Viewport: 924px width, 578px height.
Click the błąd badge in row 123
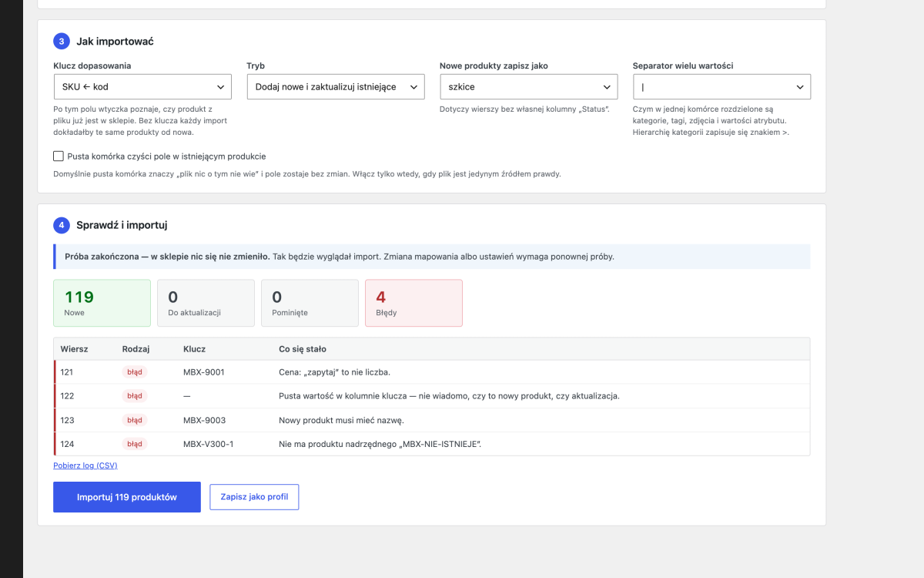135,420
